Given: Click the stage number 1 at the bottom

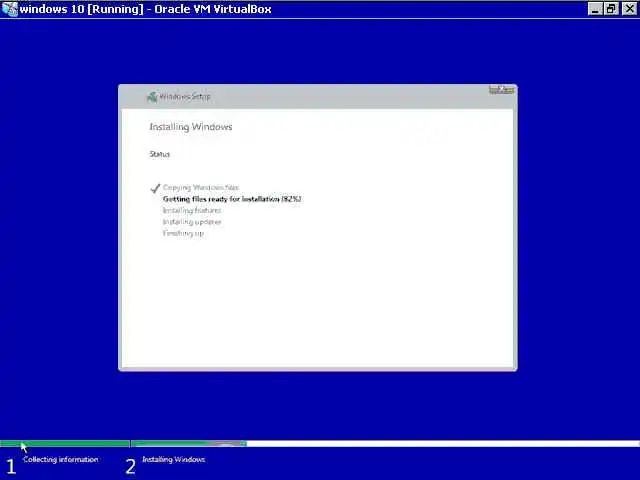Looking at the screenshot, I should 11,467.
